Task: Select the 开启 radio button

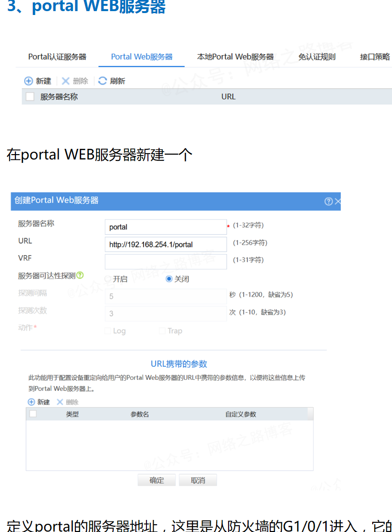Action: (x=108, y=279)
